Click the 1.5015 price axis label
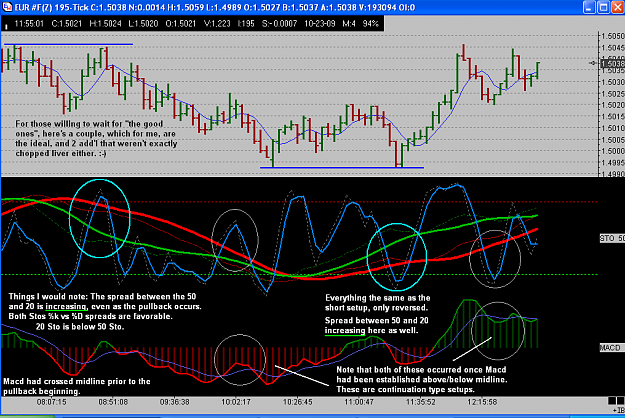 click(612, 117)
